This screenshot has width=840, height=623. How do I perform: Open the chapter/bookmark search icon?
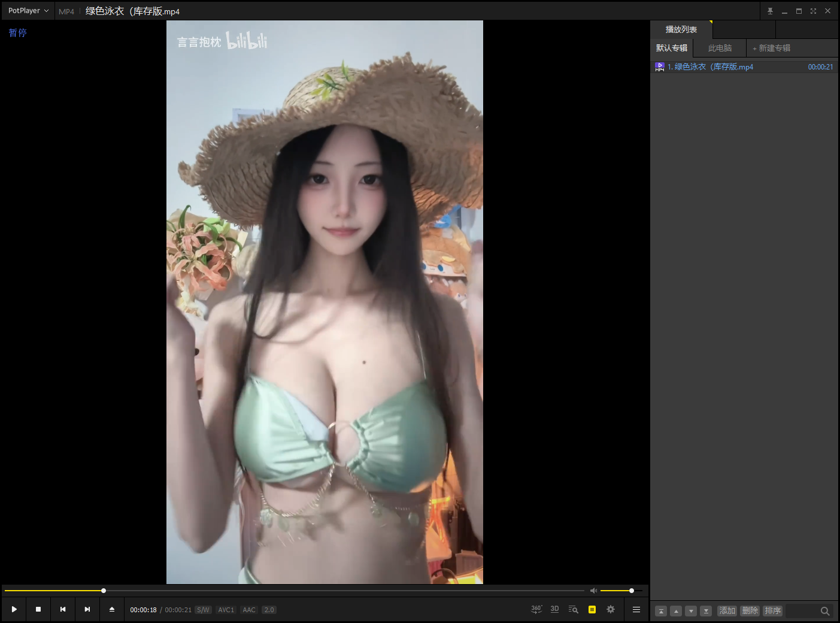[x=573, y=609]
